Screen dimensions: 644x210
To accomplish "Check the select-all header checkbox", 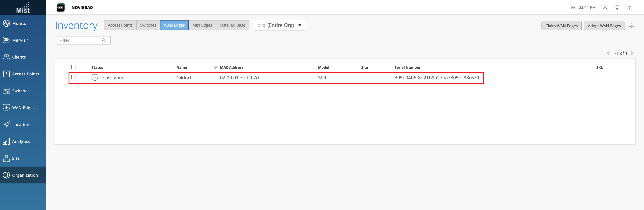I will click(x=74, y=67).
